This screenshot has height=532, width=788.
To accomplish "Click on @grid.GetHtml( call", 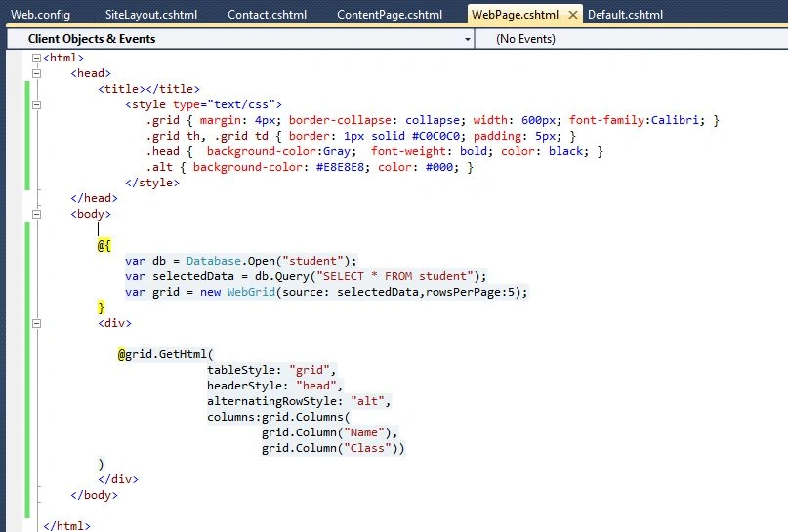I will click(x=166, y=354).
